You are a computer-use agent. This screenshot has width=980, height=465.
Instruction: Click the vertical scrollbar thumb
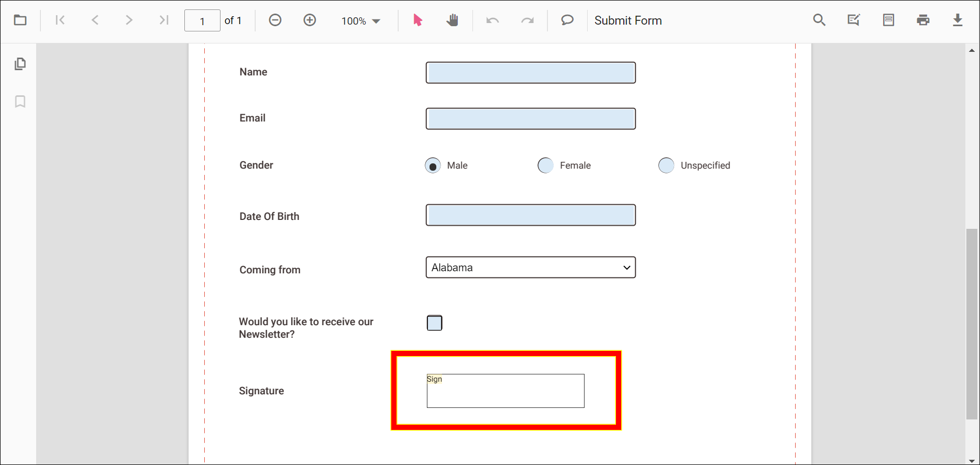(x=972, y=324)
